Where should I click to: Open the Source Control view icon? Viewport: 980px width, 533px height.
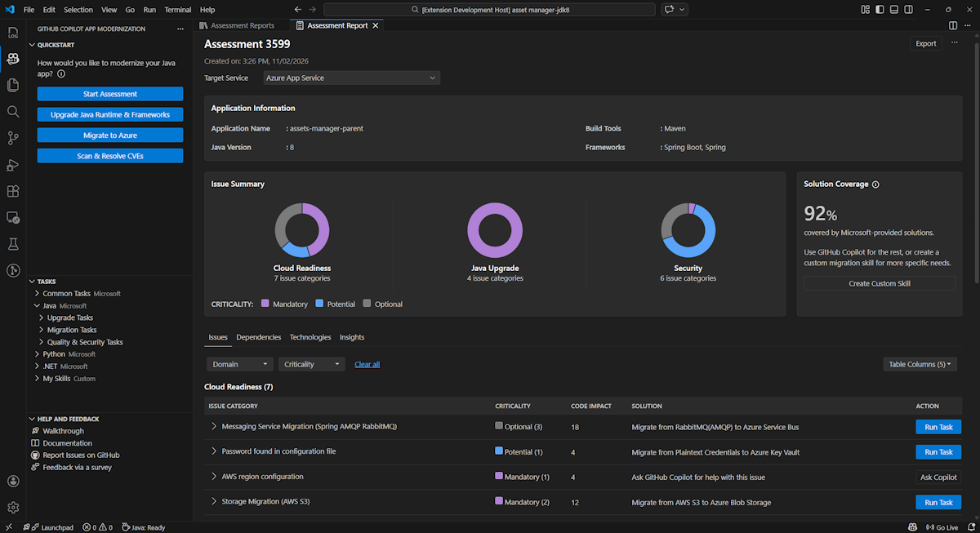click(x=12, y=137)
